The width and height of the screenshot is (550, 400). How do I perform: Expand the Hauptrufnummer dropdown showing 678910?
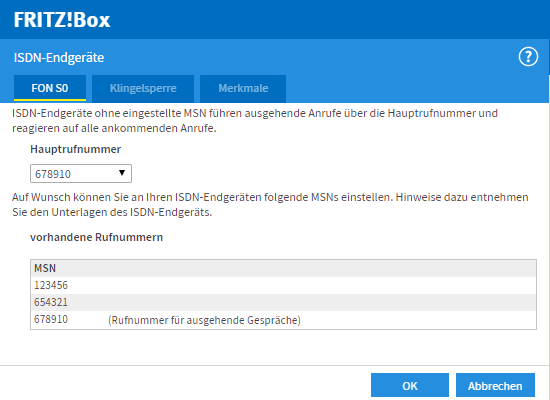point(81,173)
